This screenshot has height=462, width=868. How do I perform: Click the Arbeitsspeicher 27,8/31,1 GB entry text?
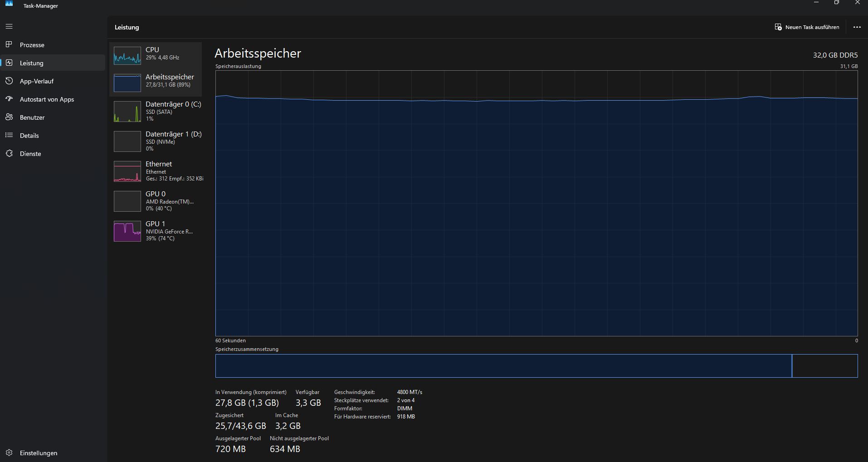click(168, 85)
